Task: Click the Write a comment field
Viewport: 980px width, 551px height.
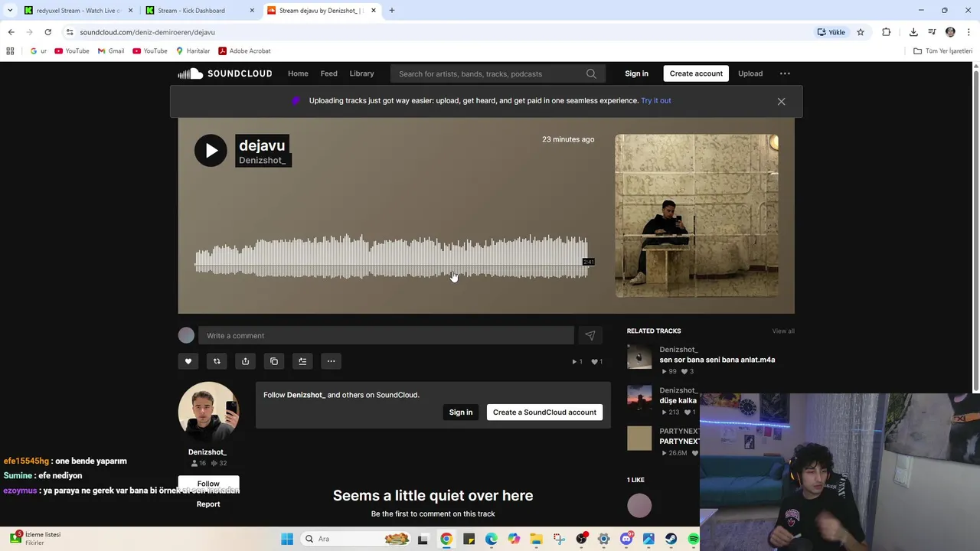Action: tap(386, 335)
